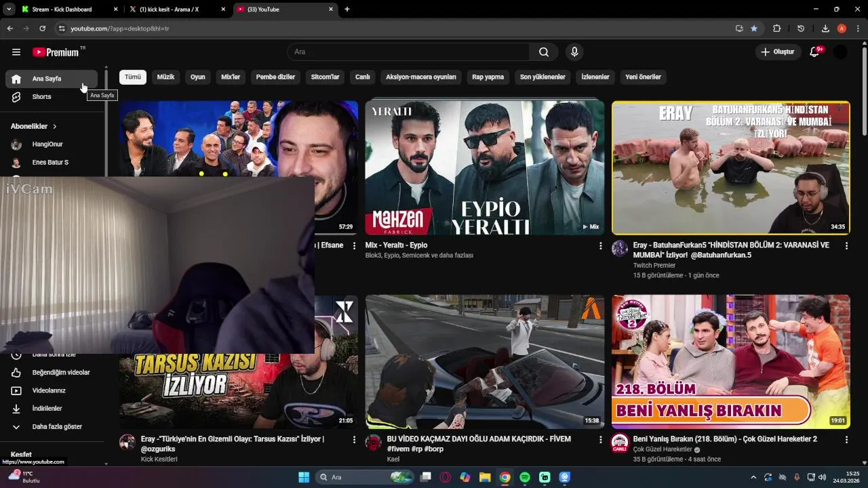Bookmark page with the star icon
868x488 pixels.
pyautogui.click(x=754, y=28)
